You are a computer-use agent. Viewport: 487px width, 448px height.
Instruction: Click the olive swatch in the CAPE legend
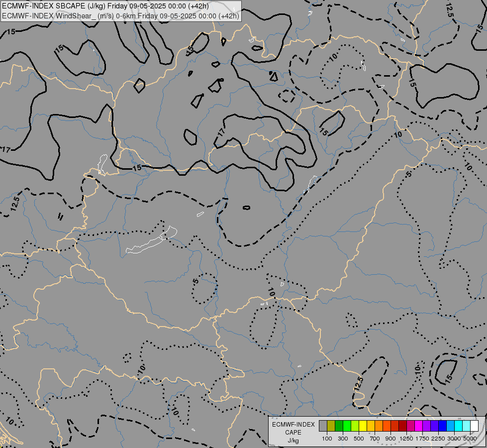[331, 426]
